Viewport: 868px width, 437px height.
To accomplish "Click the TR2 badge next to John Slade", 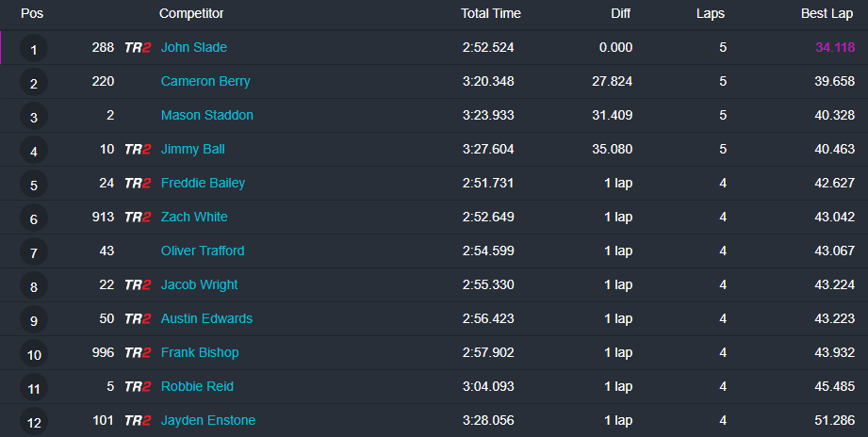I will pos(138,48).
